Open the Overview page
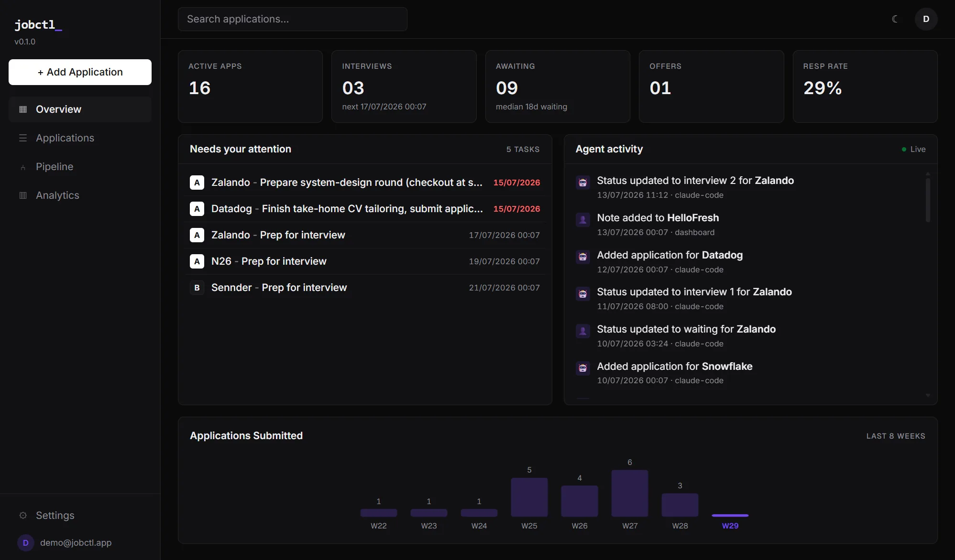This screenshot has width=955, height=560. coord(80,109)
